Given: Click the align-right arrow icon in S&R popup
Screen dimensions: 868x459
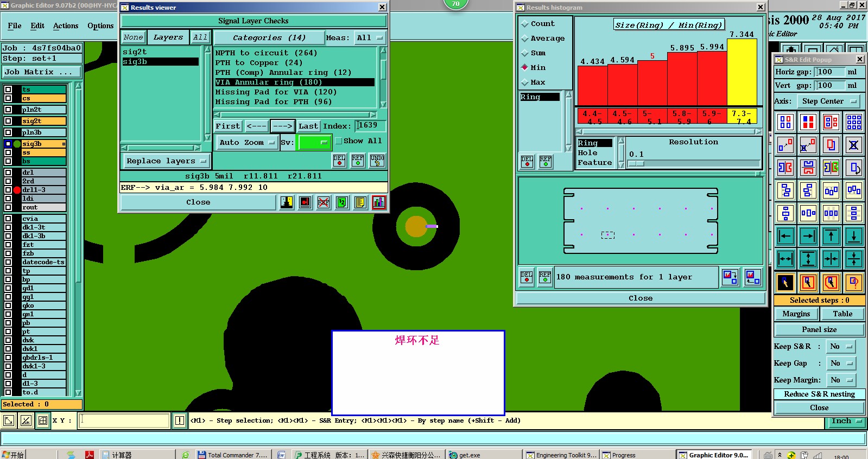Looking at the screenshot, I should (x=808, y=236).
